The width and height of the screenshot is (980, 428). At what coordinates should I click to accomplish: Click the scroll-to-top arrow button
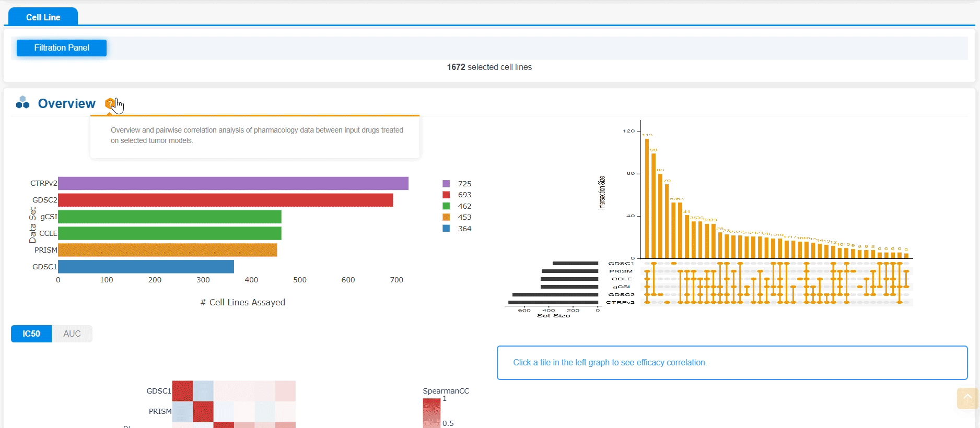click(x=967, y=398)
